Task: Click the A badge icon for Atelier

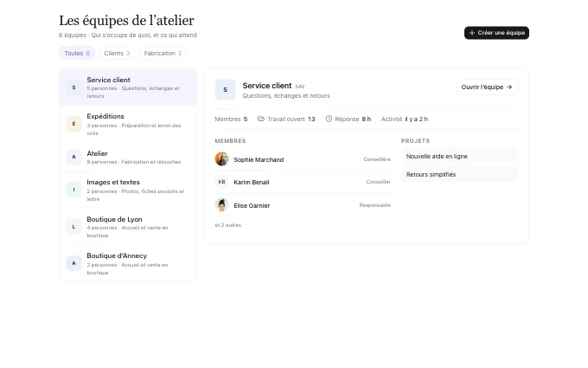Action: coord(73,157)
